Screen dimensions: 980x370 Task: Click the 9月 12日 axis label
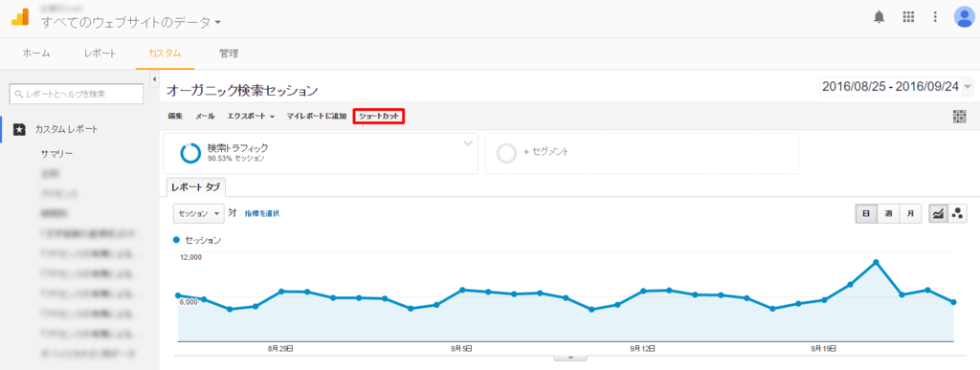click(x=642, y=348)
